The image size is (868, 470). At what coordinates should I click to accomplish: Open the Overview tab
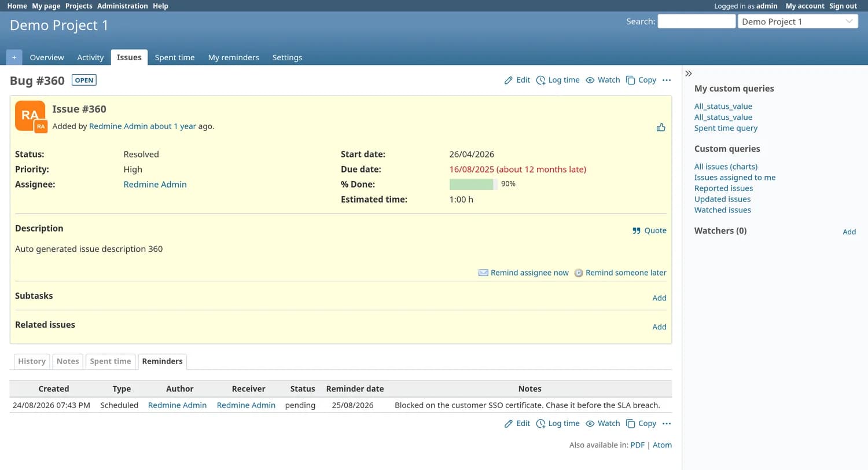pyautogui.click(x=47, y=57)
